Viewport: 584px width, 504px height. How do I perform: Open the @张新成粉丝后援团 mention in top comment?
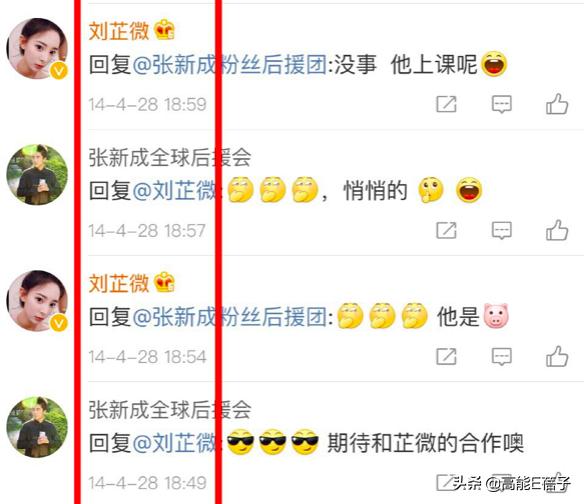point(230,64)
